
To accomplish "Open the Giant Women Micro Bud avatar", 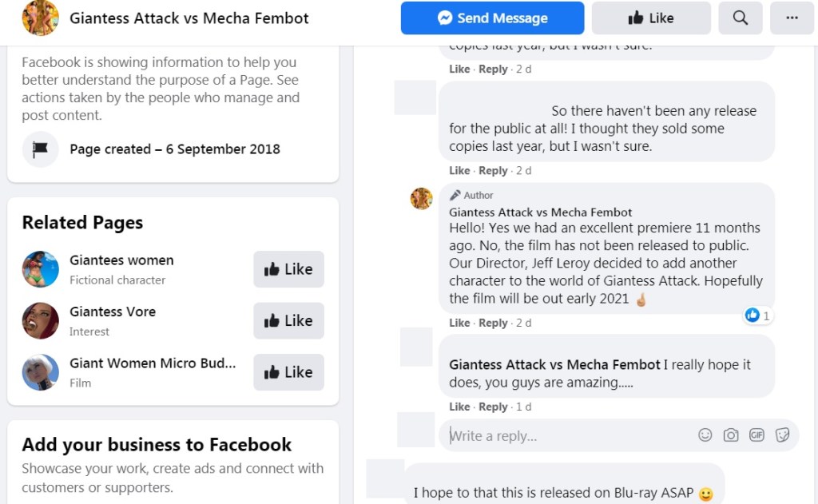I will pos(40,372).
